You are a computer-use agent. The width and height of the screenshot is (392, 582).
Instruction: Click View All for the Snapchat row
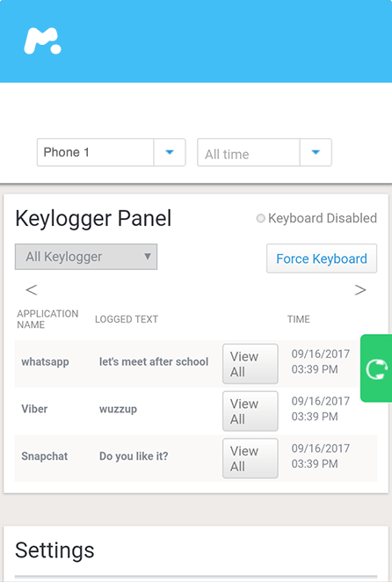click(x=250, y=458)
